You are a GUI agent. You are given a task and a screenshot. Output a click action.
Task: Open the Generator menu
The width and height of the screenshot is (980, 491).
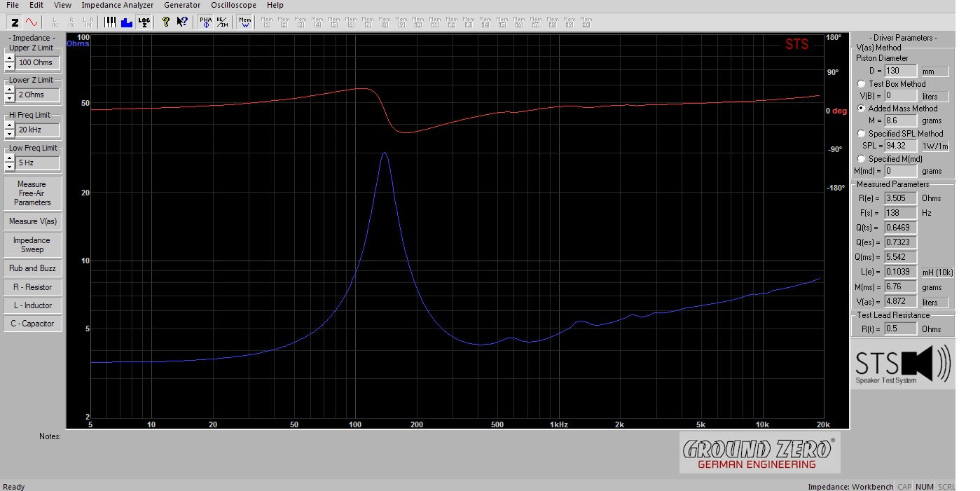181,5
